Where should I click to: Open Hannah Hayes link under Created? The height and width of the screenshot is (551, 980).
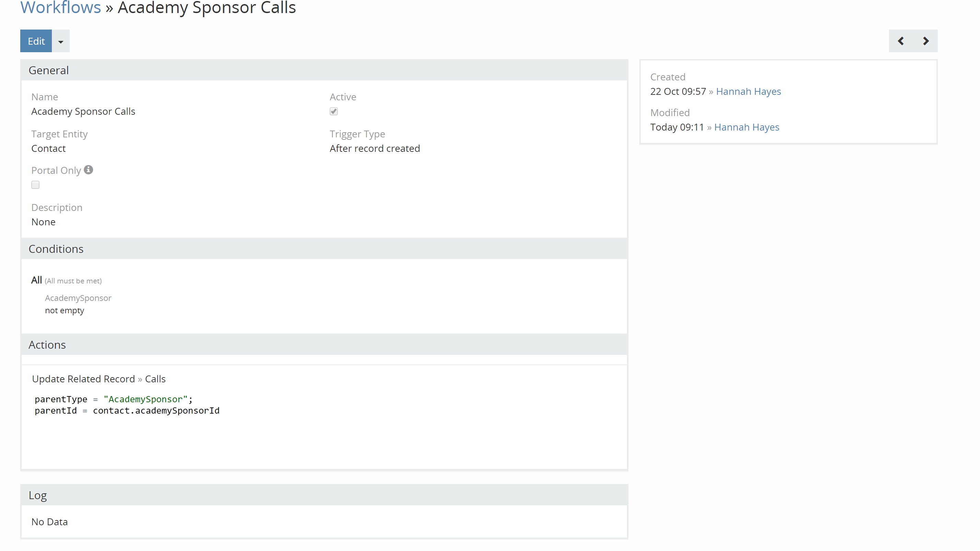748,91
